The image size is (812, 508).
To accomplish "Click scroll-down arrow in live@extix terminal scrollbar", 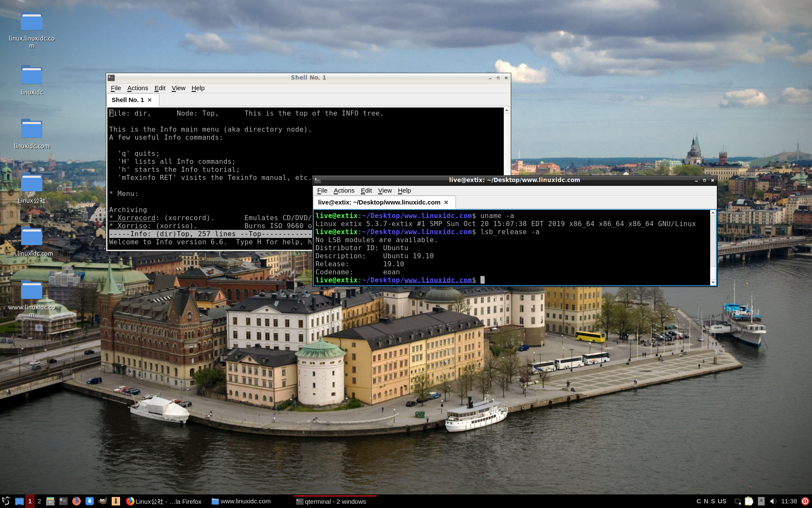I will click(713, 282).
